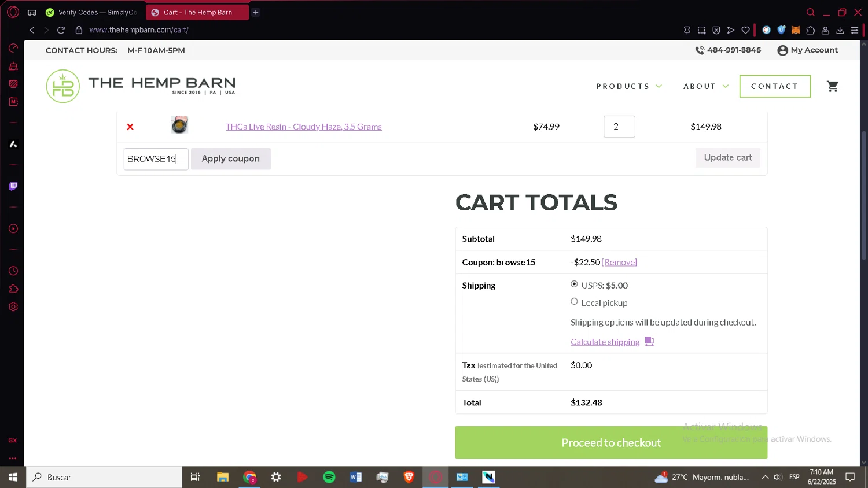Click the pinboard pin icon in toolbar
The image size is (868, 488).
(x=687, y=30)
